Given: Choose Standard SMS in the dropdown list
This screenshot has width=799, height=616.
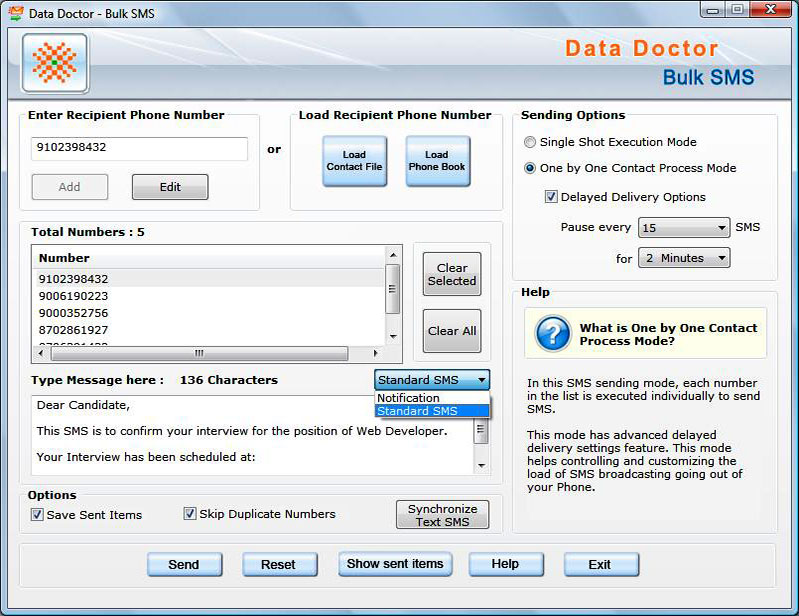Looking at the screenshot, I should click(x=432, y=411).
